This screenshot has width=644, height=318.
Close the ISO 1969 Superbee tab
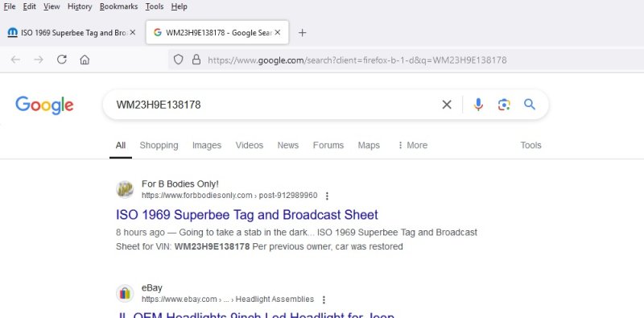coord(132,32)
